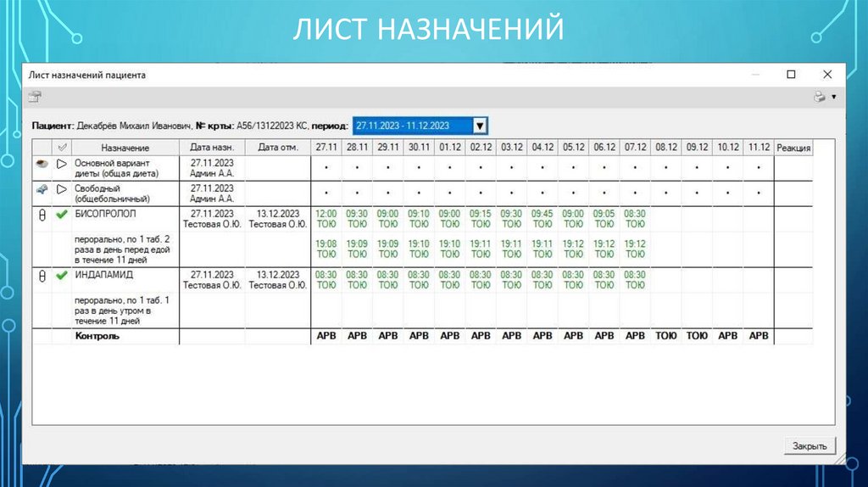Image resolution: width=868 pixels, height=487 pixels.
Task: Click the pill icon in БИСОПРОЛОЛ row
Action: click(x=42, y=215)
